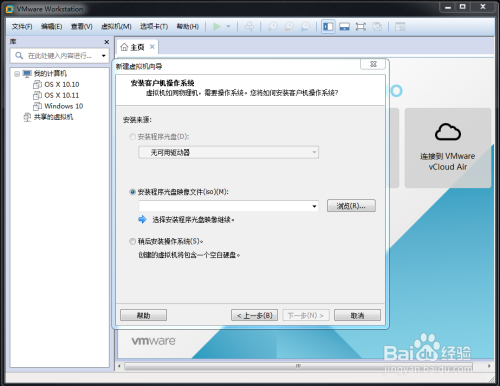Open the 文件(F) menu
This screenshot has height=386, width=500.
point(22,26)
